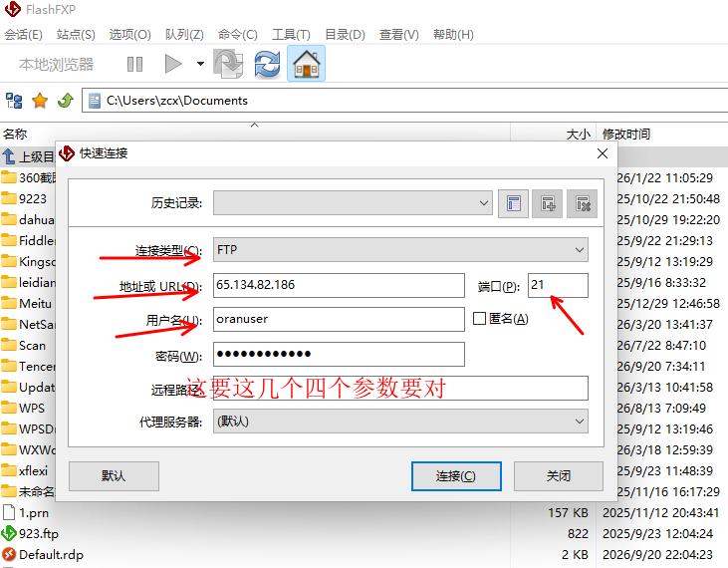Click the port field showing 21
This screenshot has width=728, height=568.
(x=558, y=285)
